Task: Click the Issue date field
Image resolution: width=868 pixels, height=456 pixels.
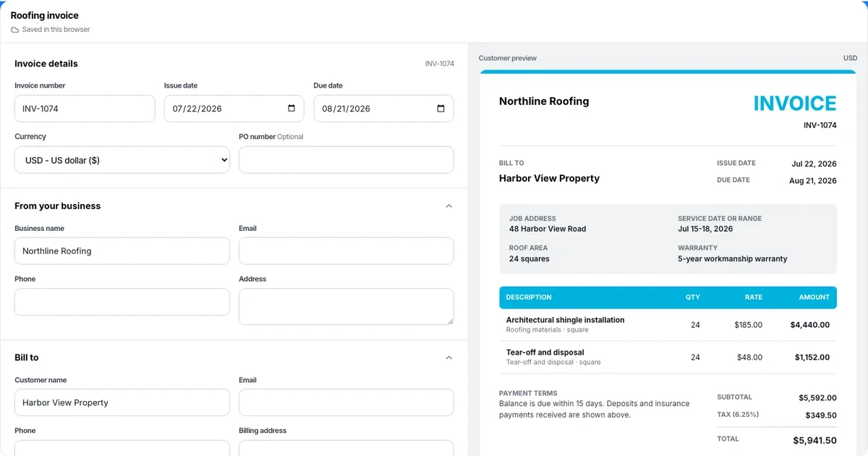Action: (x=234, y=109)
